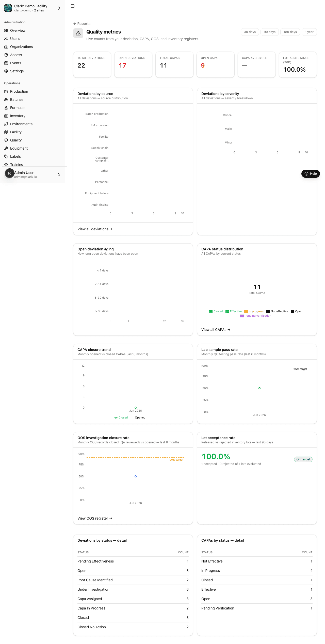Click the Quality metrics warning triangle icon
Screen dimensions: 325x644
(78, 33)
